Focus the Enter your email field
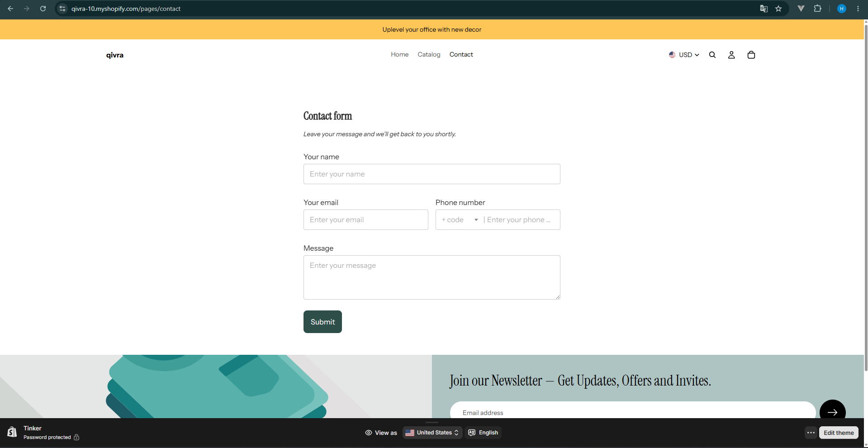Viewport: 868px width, 448px height. click(366, 220)
